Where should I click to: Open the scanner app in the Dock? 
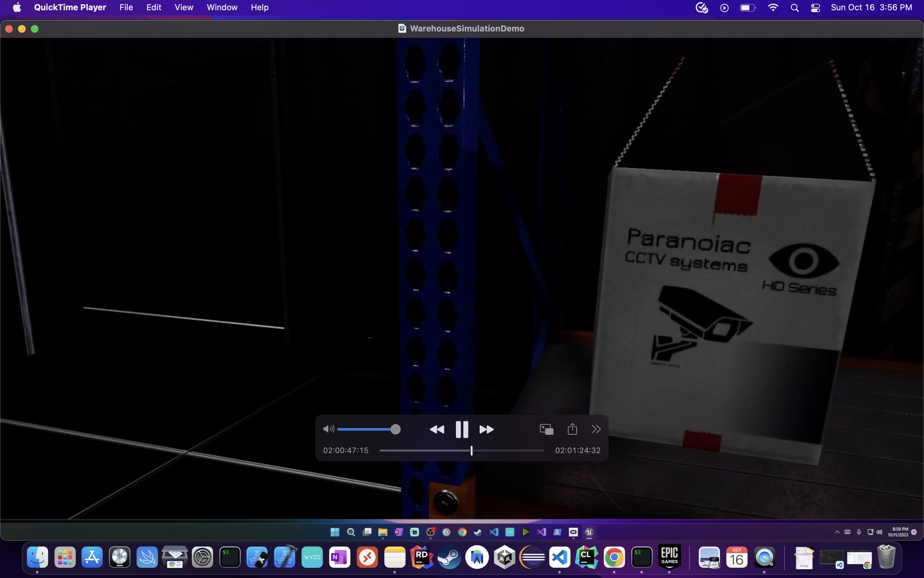175,557
